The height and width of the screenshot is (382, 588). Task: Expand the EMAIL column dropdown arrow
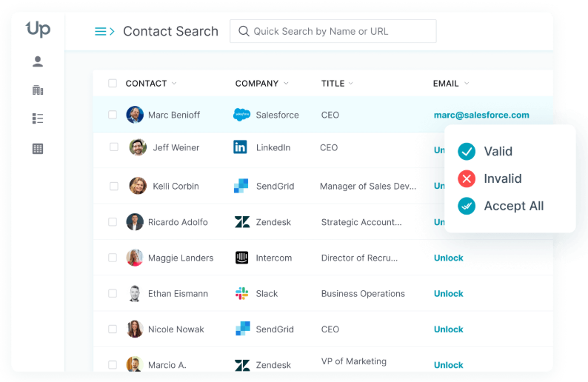click(x=467, y=83)
